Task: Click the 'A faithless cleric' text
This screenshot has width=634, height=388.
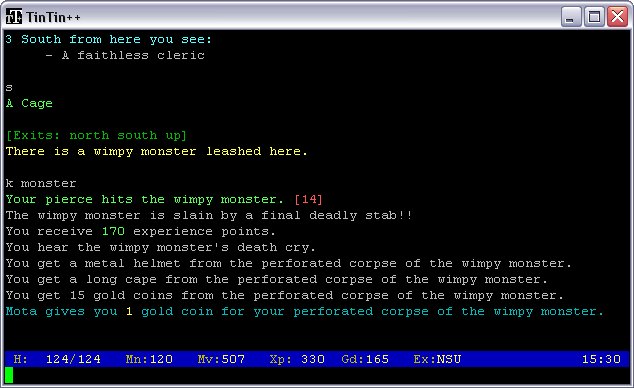Action: [x=133, y=55]
